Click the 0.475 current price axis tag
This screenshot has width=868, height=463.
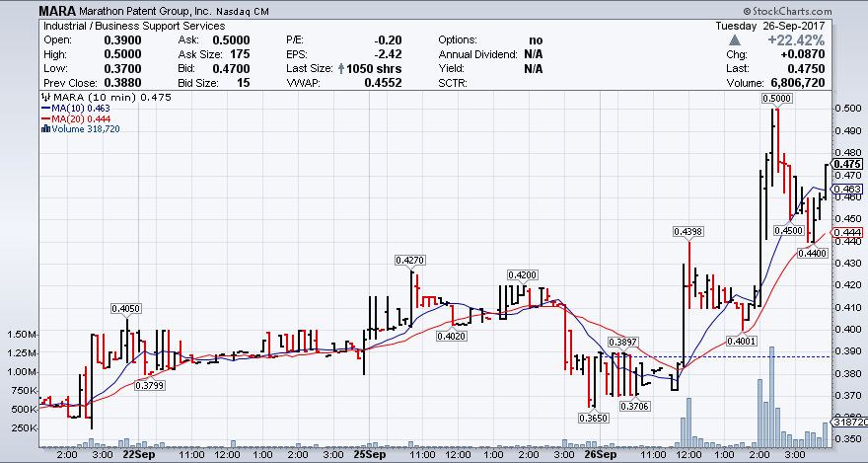pyautogui.click(x=848, y=164)
